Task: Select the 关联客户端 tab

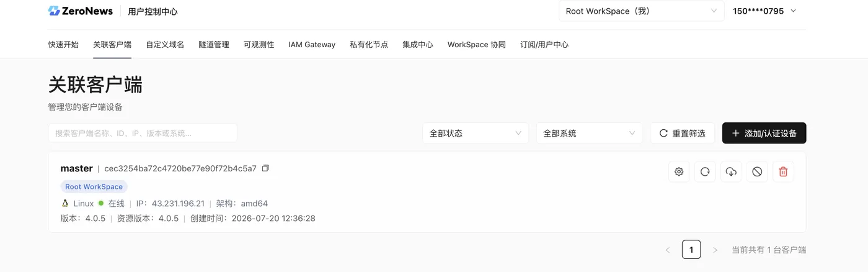Action: 112,45
